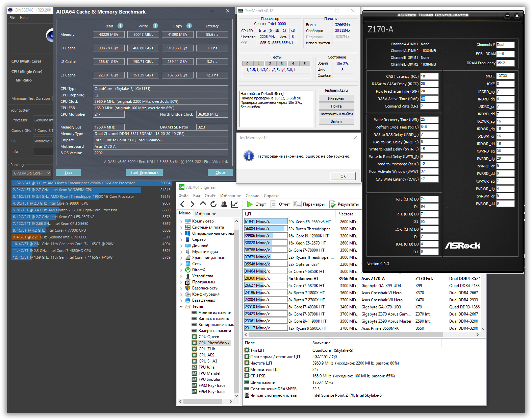
Task: Collapse the Тесты tree node
Action: [x=181, y=307]
